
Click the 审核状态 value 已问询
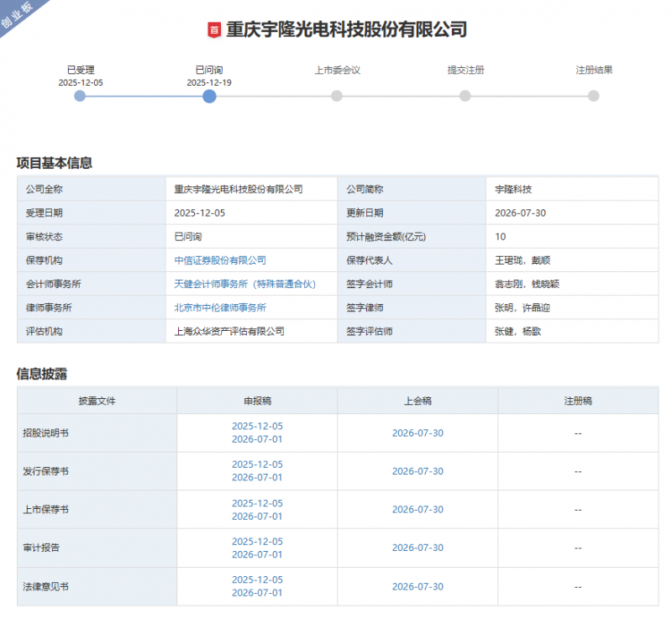[188, 237]
